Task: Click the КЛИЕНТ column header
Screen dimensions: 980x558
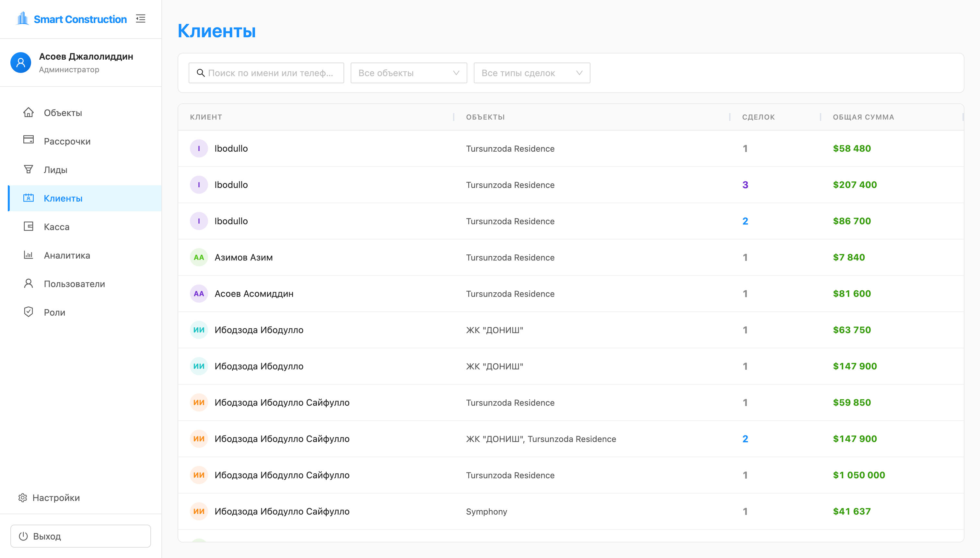Action: click(x=206, y=117)
